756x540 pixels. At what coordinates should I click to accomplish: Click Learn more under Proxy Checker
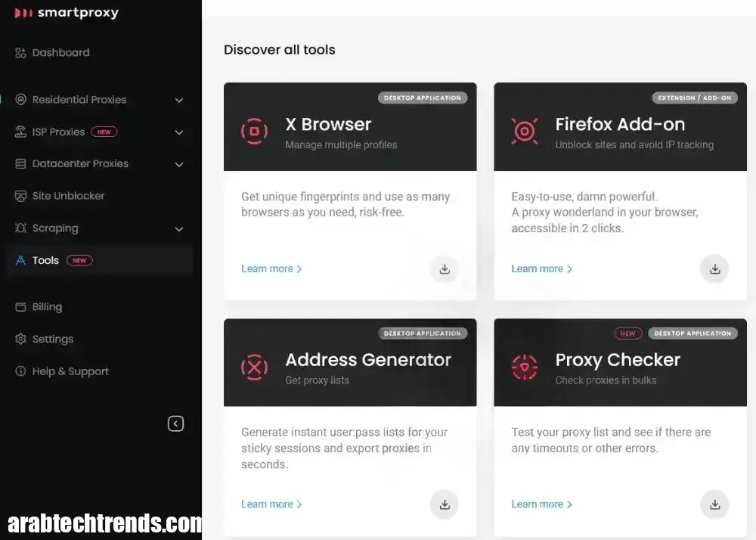click(541, 504)
